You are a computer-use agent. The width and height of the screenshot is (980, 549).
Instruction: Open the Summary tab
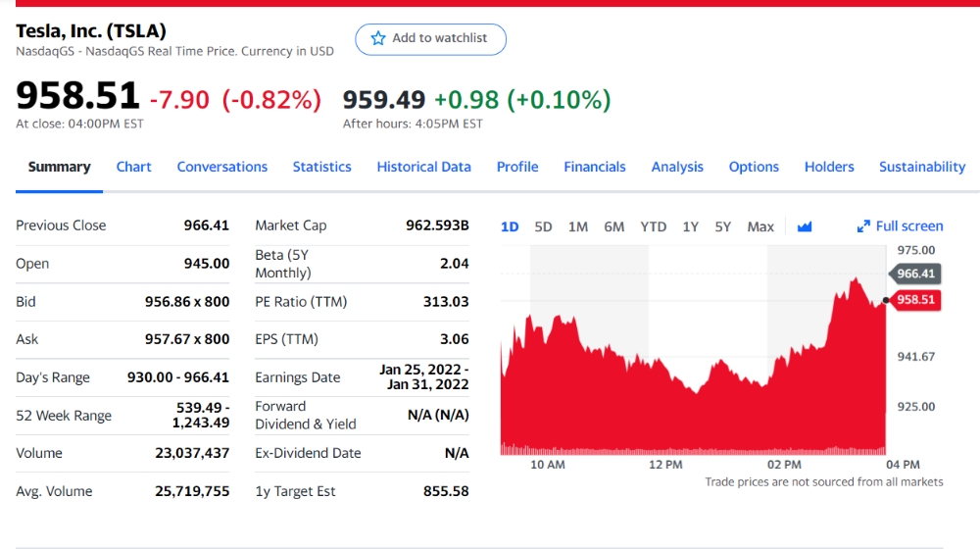click(60, 167)
